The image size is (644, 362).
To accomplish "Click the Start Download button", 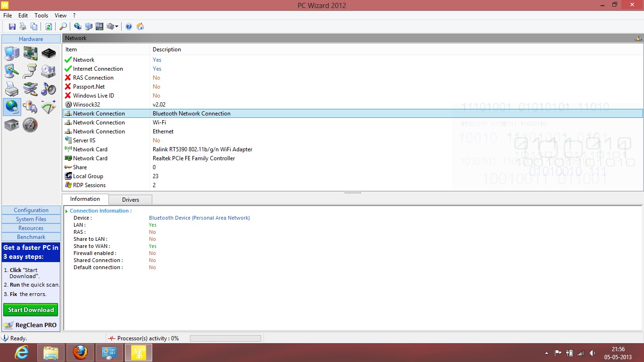I will coord(31,310).
